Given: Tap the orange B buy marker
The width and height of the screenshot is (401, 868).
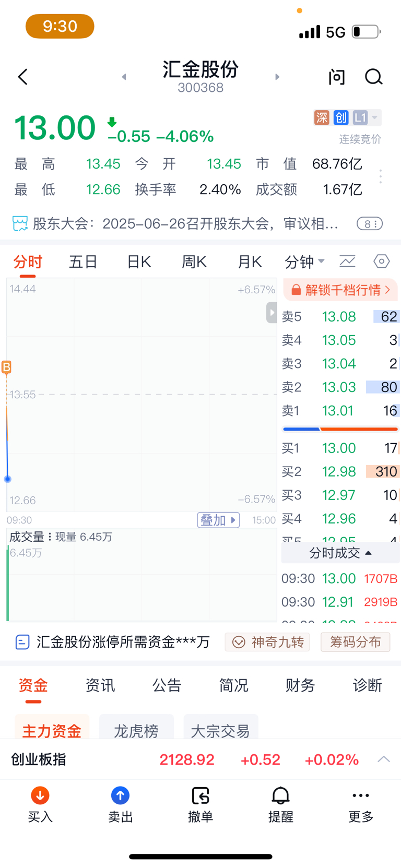Looking at the screenshot, I should pos(6,367).
